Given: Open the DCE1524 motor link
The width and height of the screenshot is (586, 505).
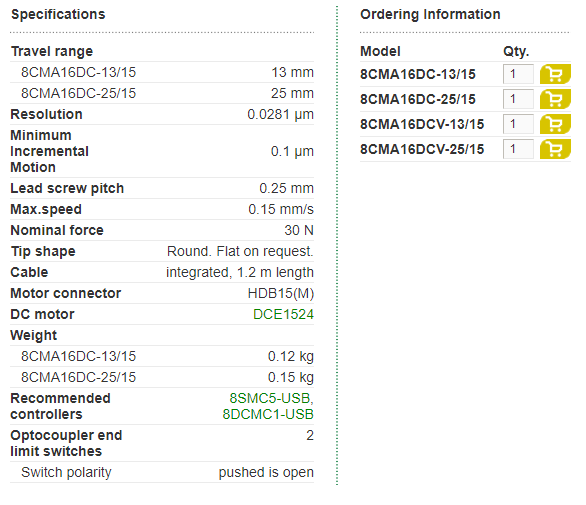Looking at the screenshot, I should click(283, 314).
